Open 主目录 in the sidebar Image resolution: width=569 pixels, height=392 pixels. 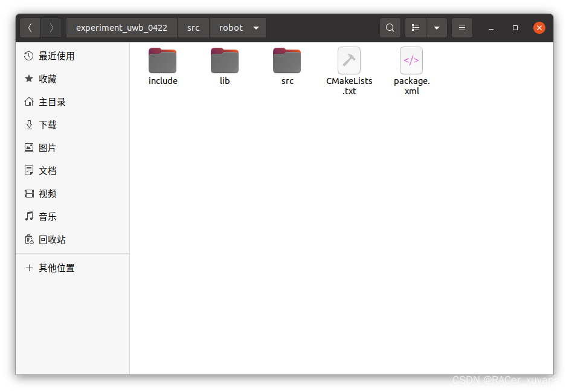(72, 102)
